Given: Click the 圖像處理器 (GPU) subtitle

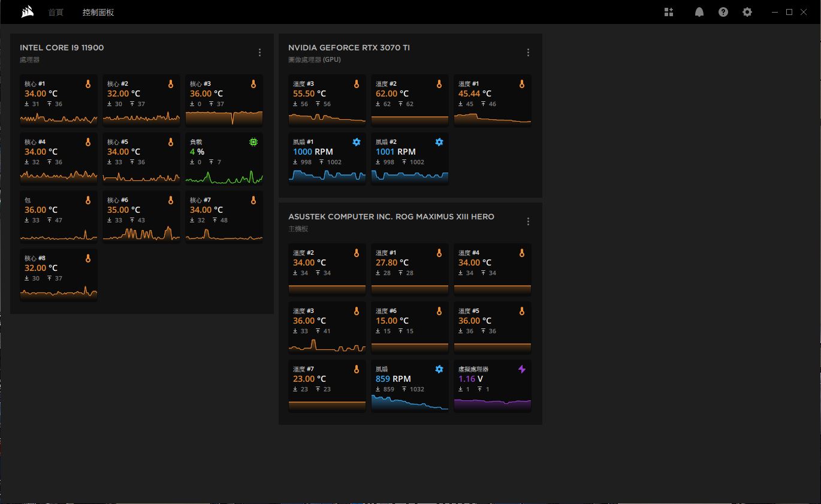Looking at the screenshot, I should pos(314,60).
